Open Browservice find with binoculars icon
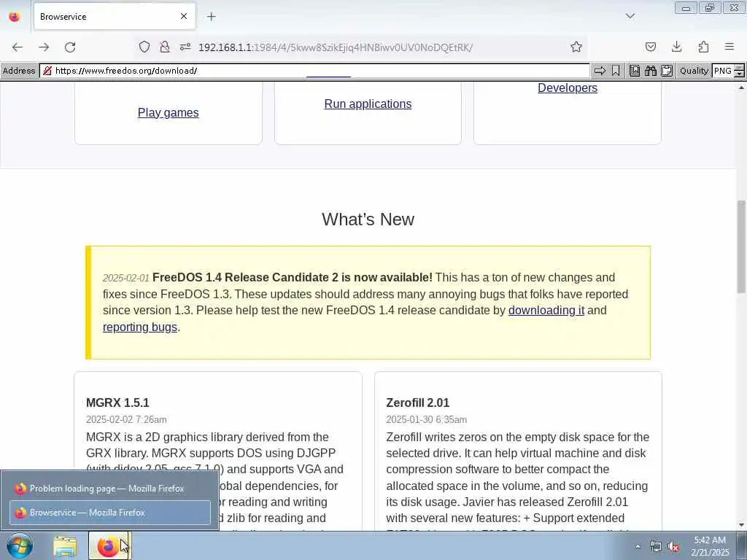This screenshot has width=747, height=560. click(650, 71)
